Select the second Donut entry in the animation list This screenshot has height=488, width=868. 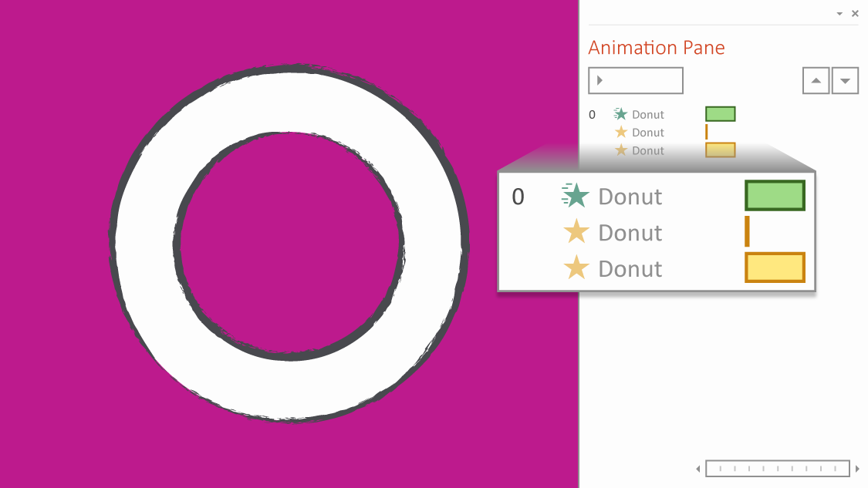click(x=649, y=132)
